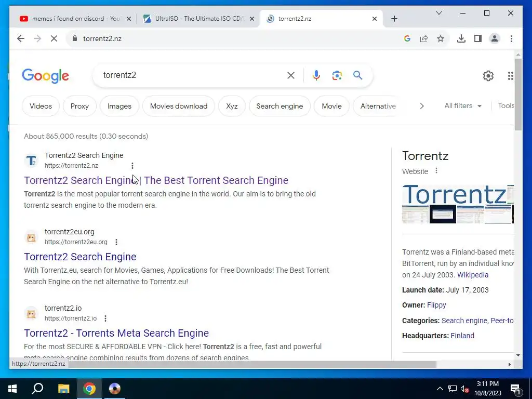532x399 pixels.
Task: Select the Movies download chip
Action: coord(179,106)
